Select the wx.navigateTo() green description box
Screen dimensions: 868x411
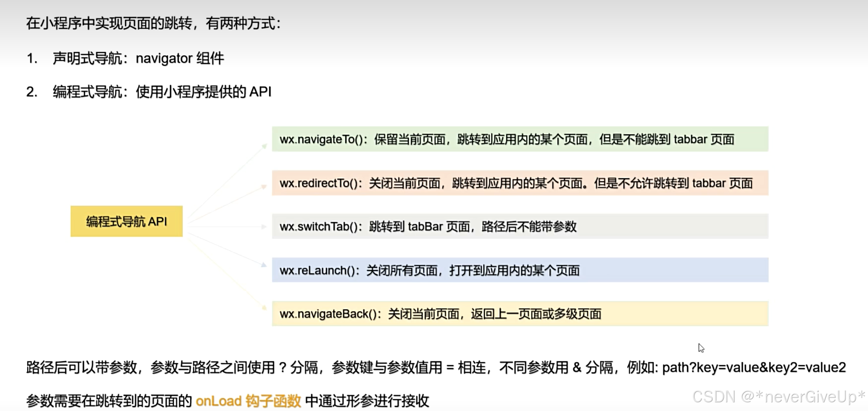tap(520, 139)
